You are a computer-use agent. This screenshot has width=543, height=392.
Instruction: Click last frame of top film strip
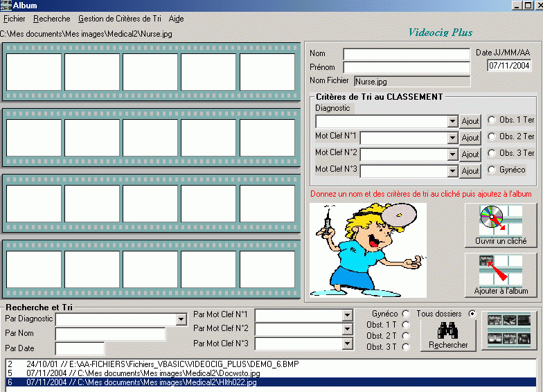tap(267, 72)
